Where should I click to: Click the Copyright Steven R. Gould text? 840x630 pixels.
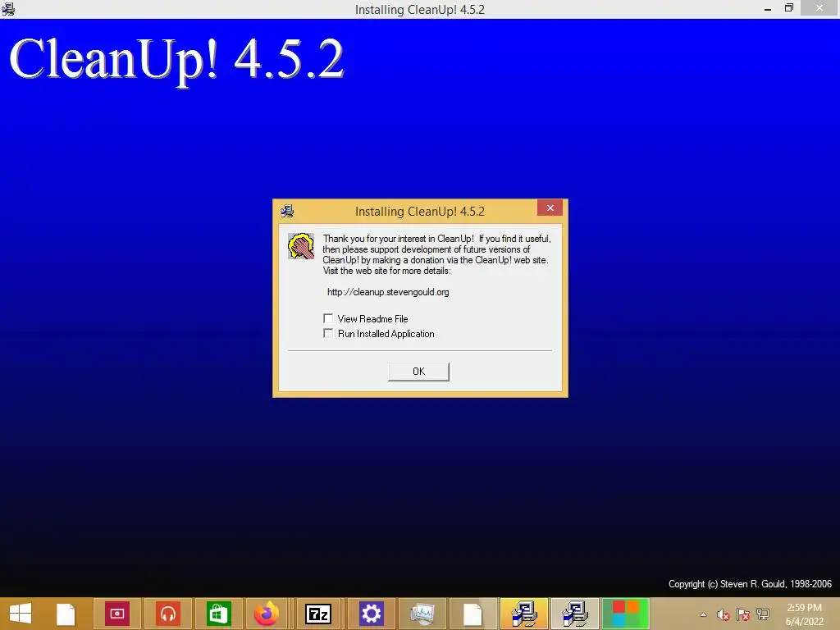click(750, 584)
